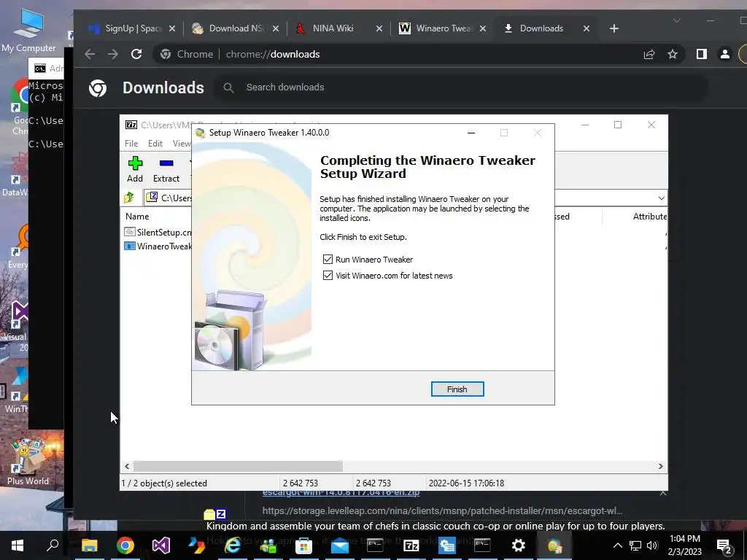The height and width of the screenshot is (560, 747).
Task: Switch to Winaero setup installer taskbar icon
Action: coord(554,545)
